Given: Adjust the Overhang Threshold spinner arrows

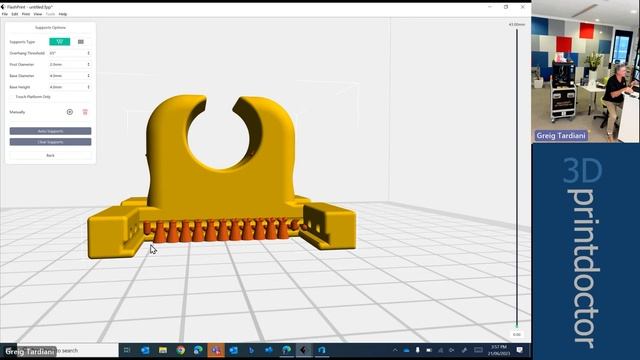Looking at the screenshot, I should (89, 53).
